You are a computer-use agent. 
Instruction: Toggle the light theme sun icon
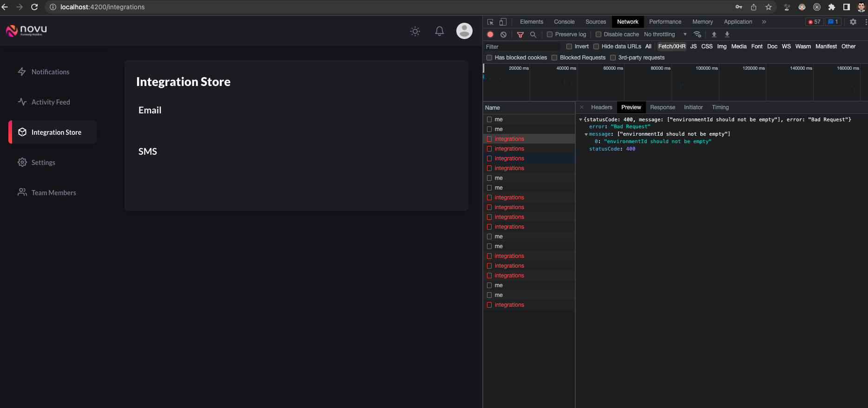tap(415, 31)
